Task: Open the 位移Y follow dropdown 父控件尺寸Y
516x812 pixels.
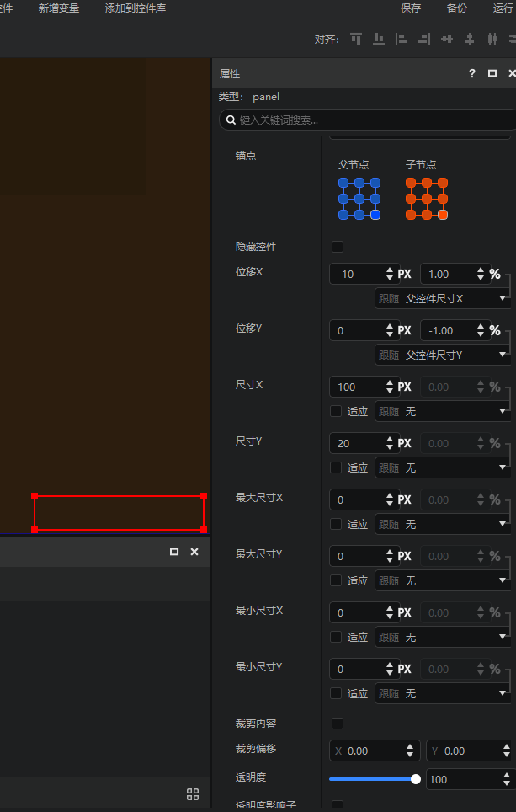Action: click(x=442, y=355)
